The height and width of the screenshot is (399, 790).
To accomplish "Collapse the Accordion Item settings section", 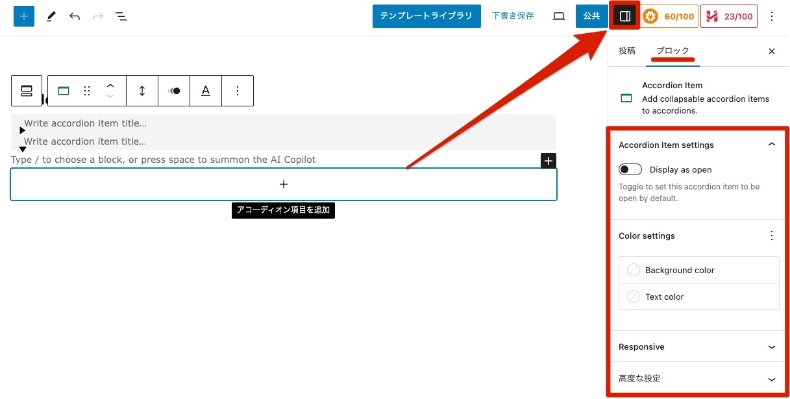I will pos(699,145).
